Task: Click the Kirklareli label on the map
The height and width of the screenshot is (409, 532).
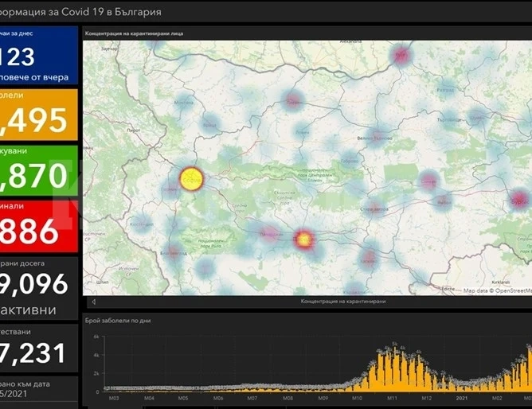Action: point(501,282)
